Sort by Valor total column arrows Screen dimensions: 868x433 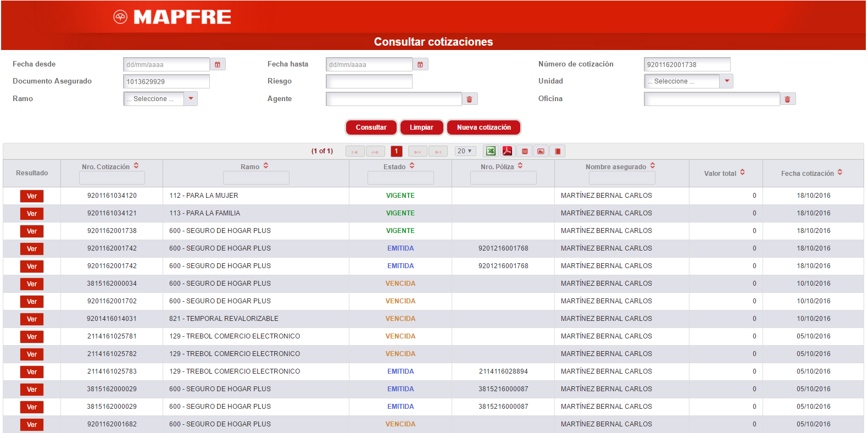742,172
